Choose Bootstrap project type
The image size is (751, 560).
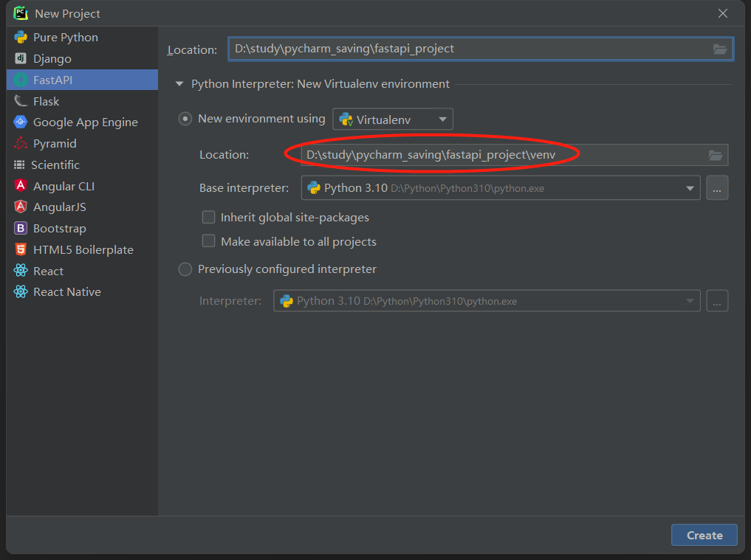point(82,228)
